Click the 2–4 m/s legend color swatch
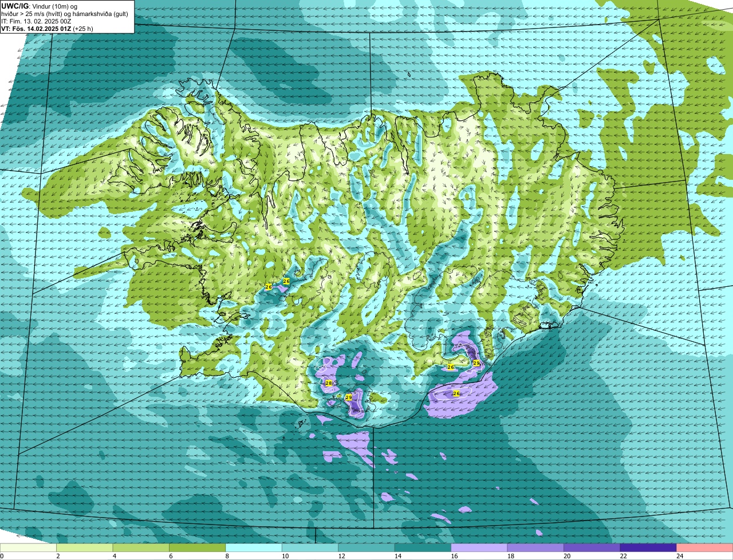Image resolution: width=733 pixels, height=560 pixels. point(85,547)
